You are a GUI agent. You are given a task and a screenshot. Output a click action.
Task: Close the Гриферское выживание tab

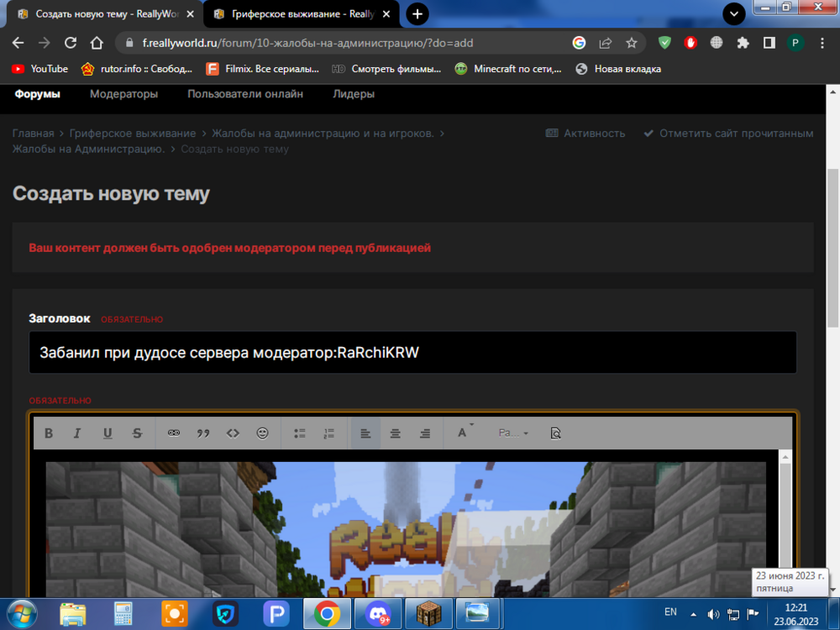tap(386, 14)
